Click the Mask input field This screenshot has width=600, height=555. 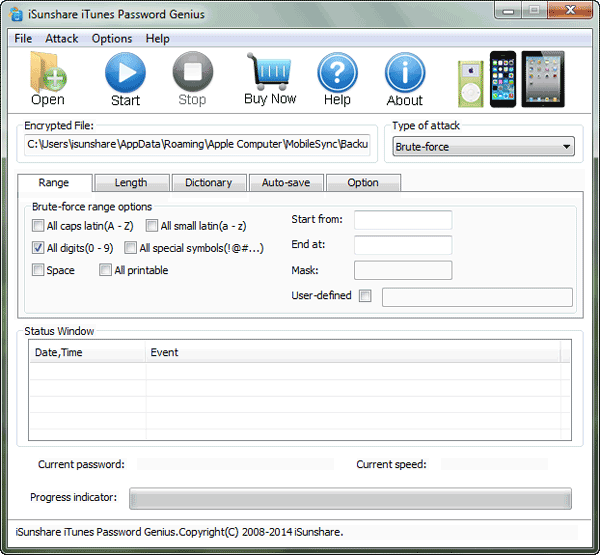pos(403,270)
